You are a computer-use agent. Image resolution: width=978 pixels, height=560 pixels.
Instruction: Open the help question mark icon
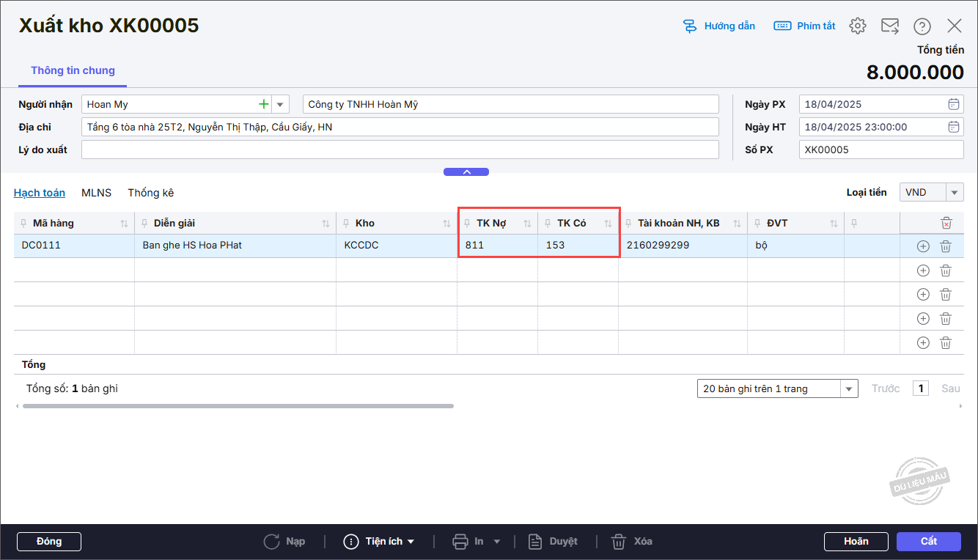pyautogui.click(x=922, y=26)
